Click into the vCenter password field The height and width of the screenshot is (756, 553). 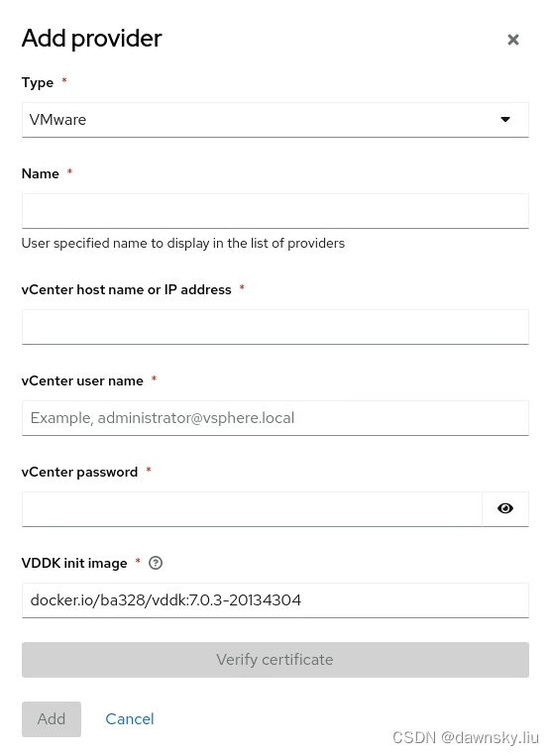[x=252, y=509]
